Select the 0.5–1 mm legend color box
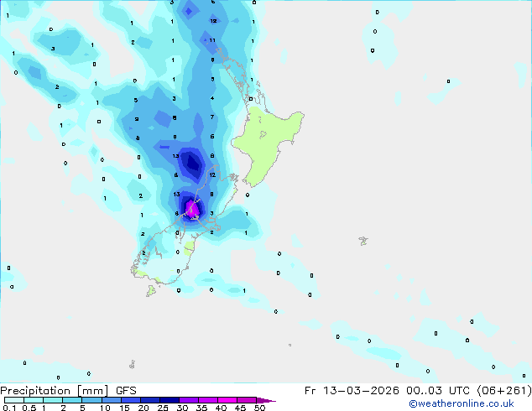The image size is (532, 411). coord(34,400)
